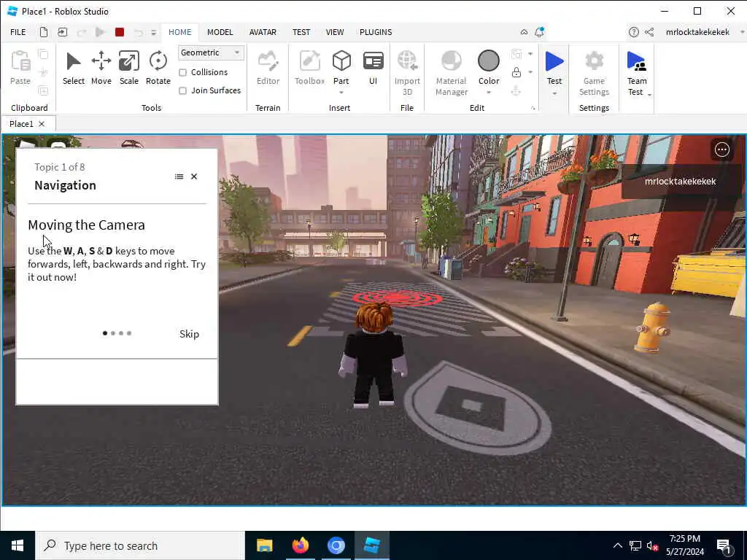
Task: Switch to the PLUGINS ribbon tab
Action: tap(376, 32)
